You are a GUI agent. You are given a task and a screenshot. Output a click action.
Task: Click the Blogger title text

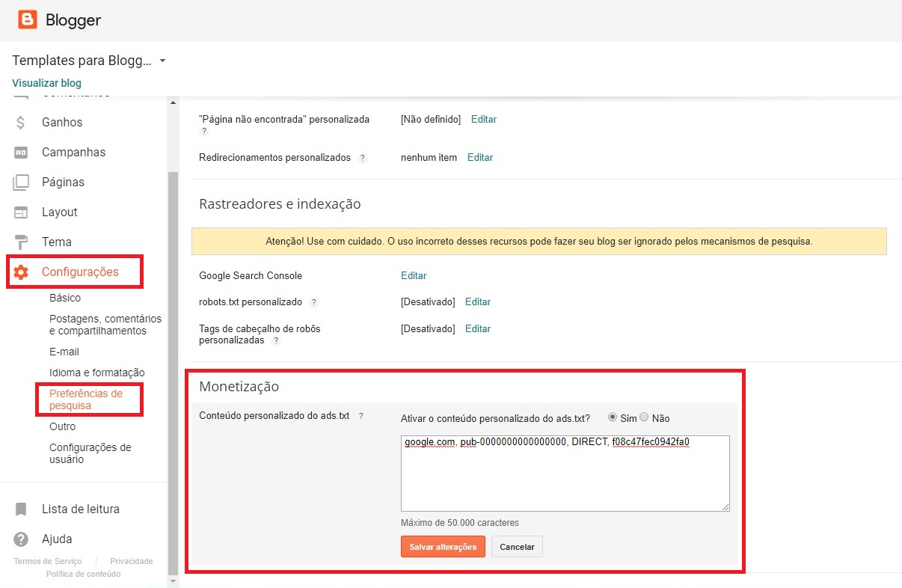pos(73,20)
